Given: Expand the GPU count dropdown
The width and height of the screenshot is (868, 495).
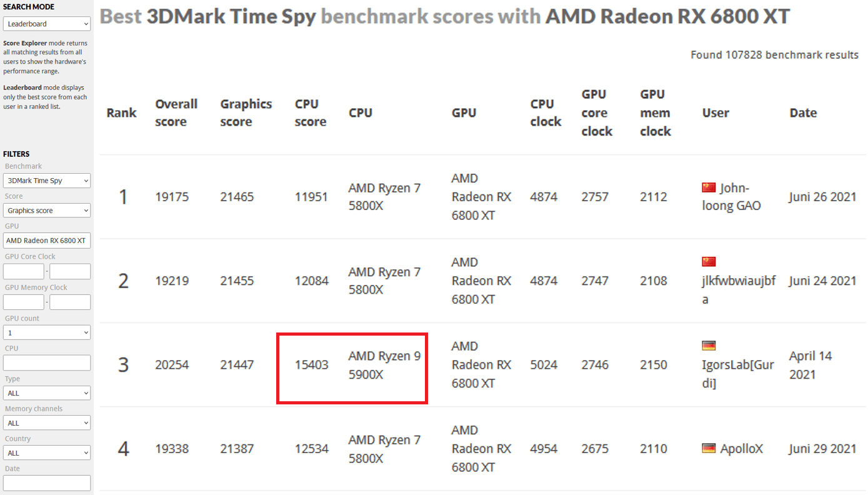Looking at the screenshot, I should tap(47, 333).
